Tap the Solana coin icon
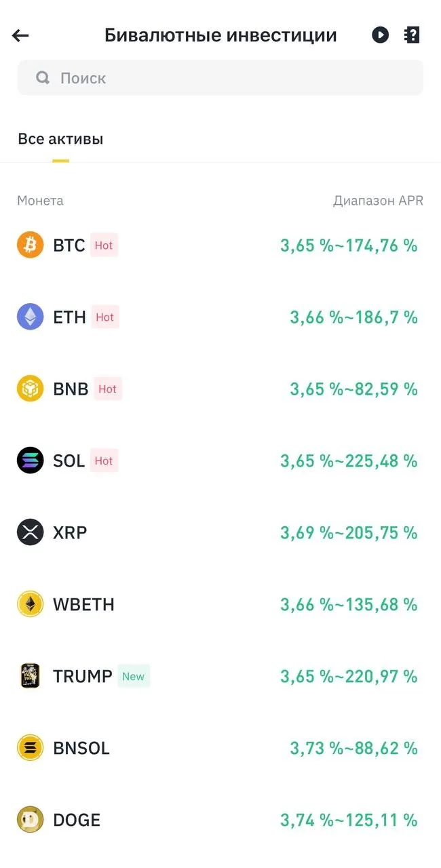Screen dimensions: 441x868 30,460
